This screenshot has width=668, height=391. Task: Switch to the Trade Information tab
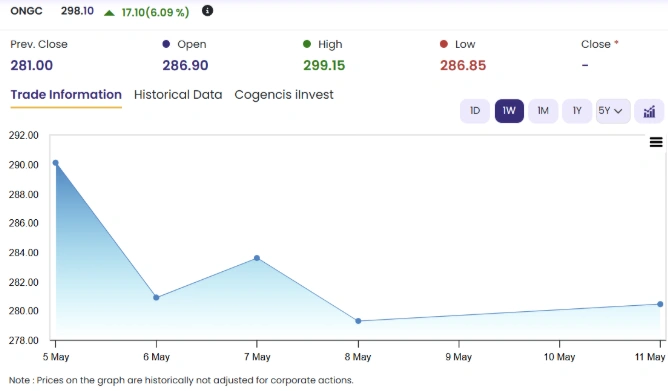[66, 95]
